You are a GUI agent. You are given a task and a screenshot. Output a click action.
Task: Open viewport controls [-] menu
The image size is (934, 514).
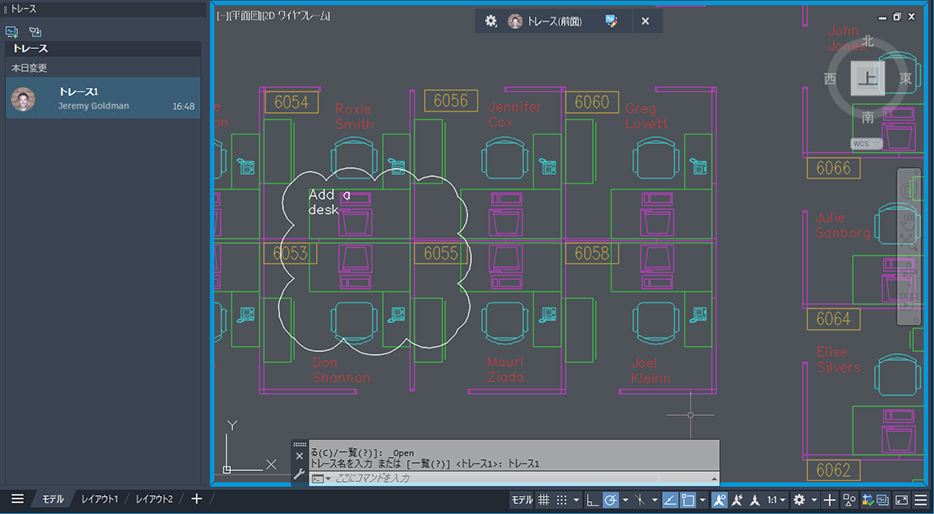point(220,16)
